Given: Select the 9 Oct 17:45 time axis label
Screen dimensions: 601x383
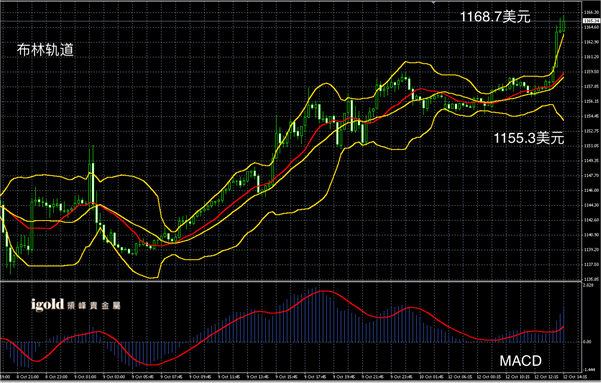Looking at the screenshot, I should coord(315,377).
